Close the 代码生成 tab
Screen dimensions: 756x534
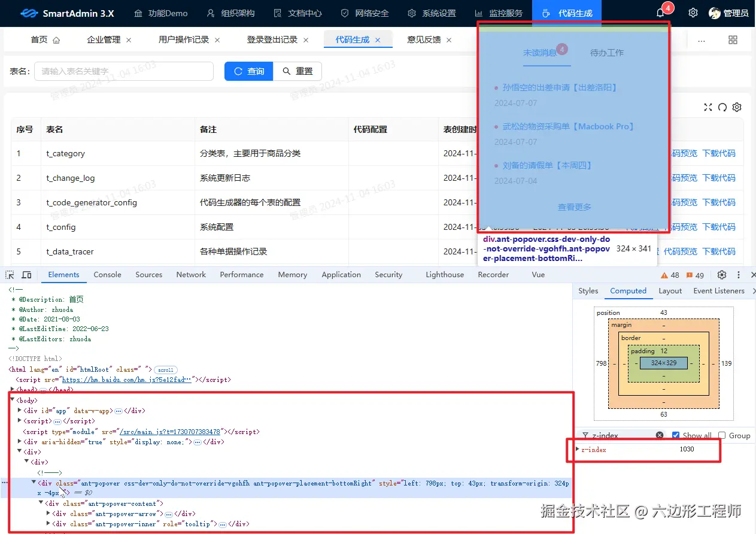[x=378, y=40]
